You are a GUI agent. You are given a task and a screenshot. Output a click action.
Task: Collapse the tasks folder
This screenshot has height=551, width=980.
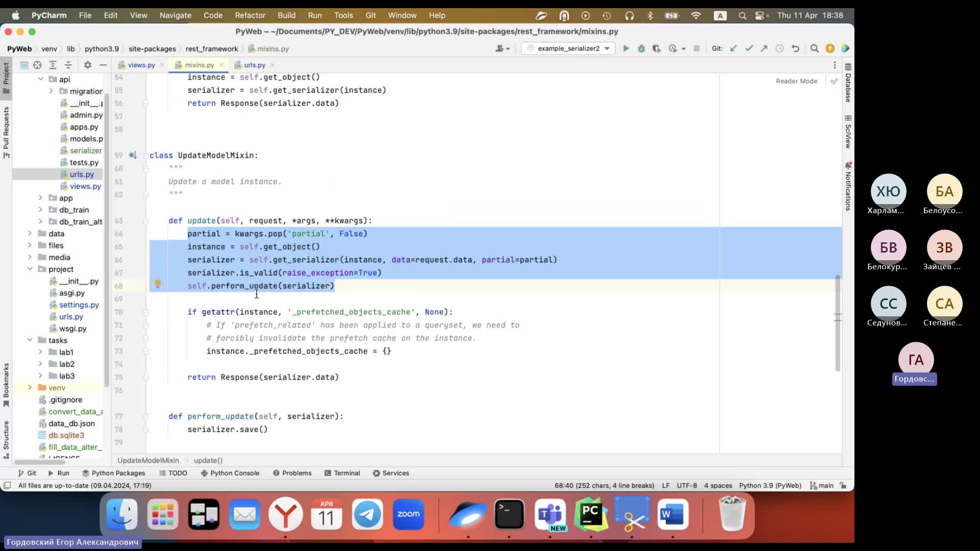[x=30, y=340]
